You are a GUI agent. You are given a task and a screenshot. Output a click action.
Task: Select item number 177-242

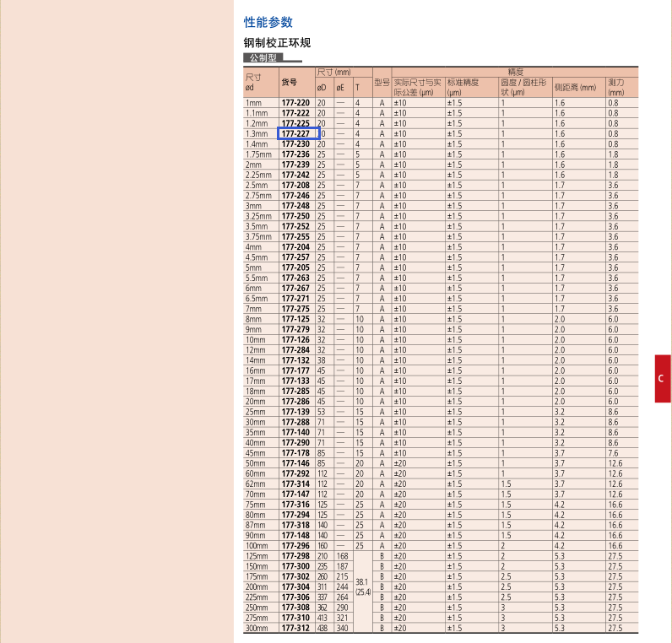point(295,175)
